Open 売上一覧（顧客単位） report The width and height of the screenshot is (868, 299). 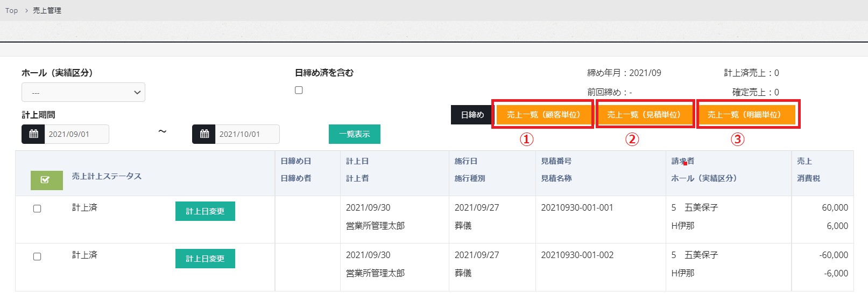(543, 115)
